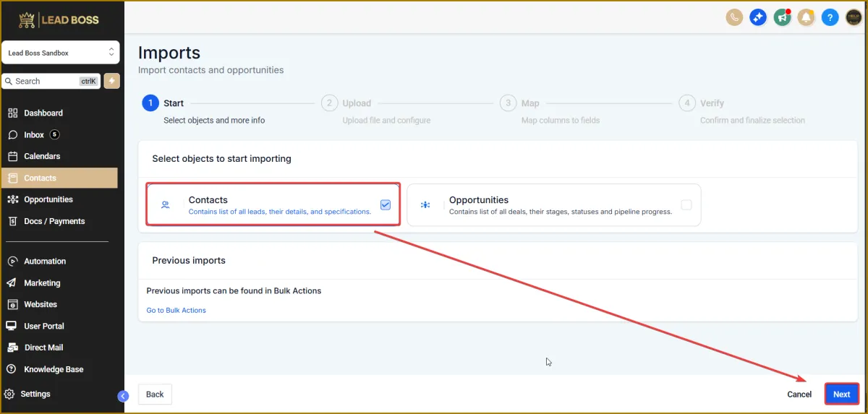The height and width of the screenshot is (414, 868).
Task: Click the Dashboard grid icon
Action: 13,113
